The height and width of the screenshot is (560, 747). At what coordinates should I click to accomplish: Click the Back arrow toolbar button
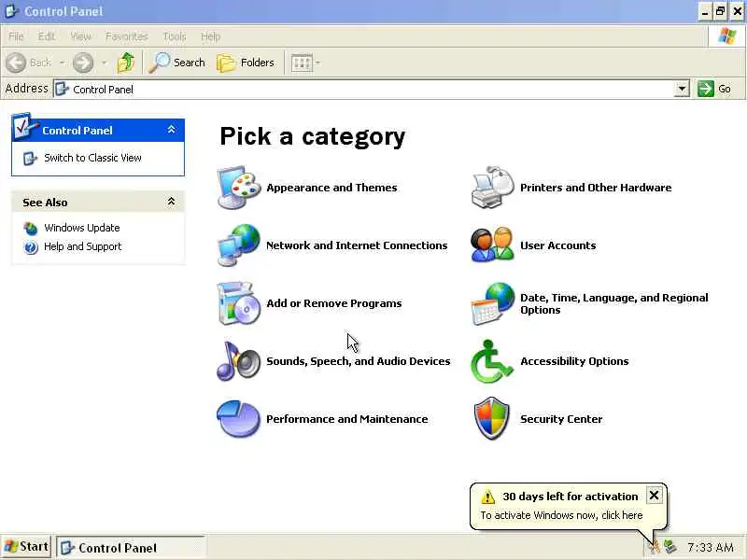(x=29, y=63)
